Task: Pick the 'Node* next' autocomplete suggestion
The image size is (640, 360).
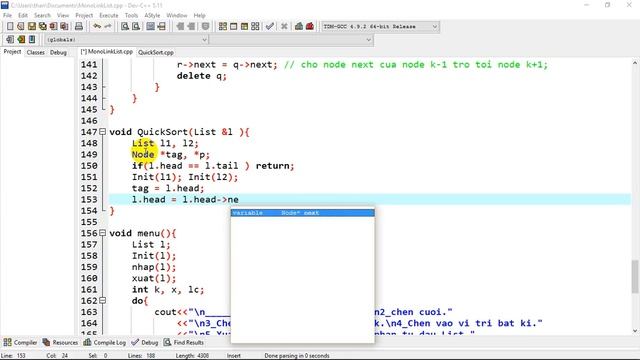Action: [302, 213]
